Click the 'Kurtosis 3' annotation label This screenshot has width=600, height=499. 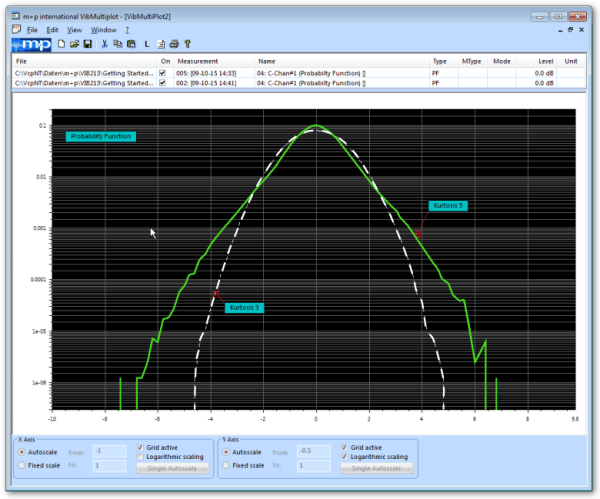point(244,308)
